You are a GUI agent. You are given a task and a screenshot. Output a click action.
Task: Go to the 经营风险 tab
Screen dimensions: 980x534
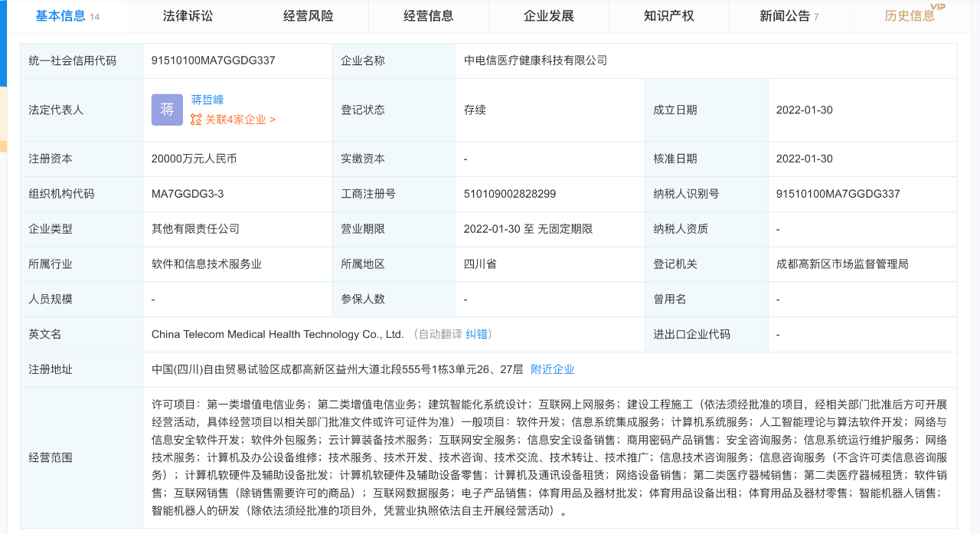308,16
